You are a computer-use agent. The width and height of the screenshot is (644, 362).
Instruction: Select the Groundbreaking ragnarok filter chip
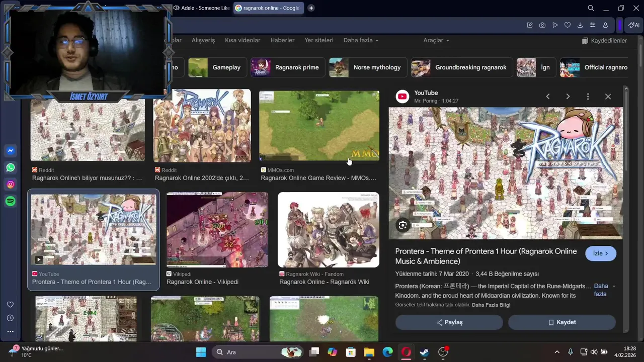click(x=462, y=67)
